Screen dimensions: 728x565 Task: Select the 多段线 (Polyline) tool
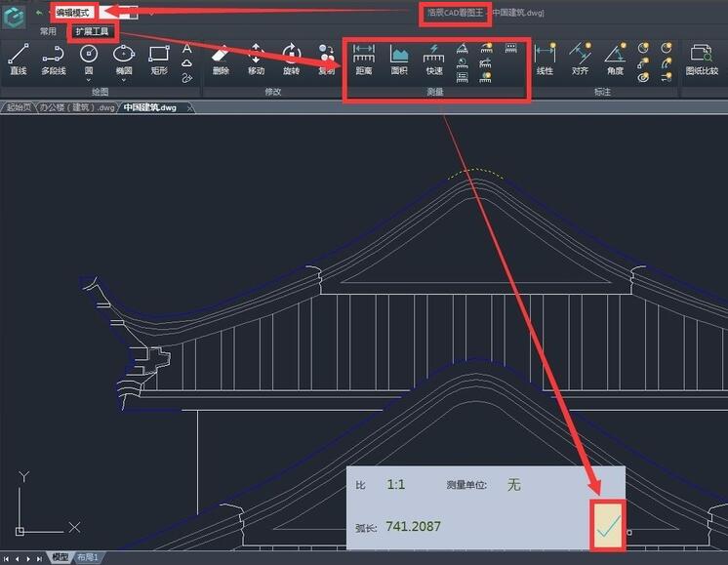click(x=54, y=59)
